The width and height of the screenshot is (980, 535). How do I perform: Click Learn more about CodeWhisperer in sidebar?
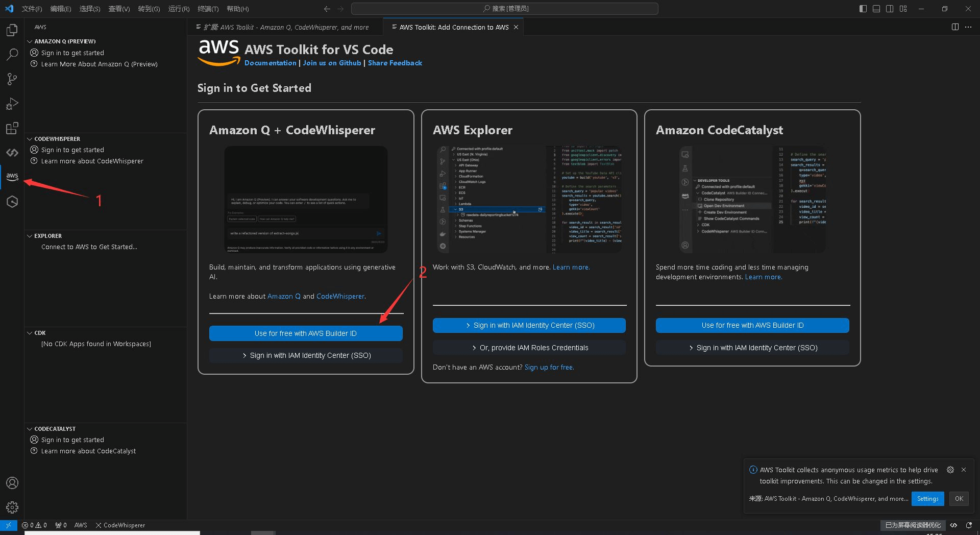point(92,161)
